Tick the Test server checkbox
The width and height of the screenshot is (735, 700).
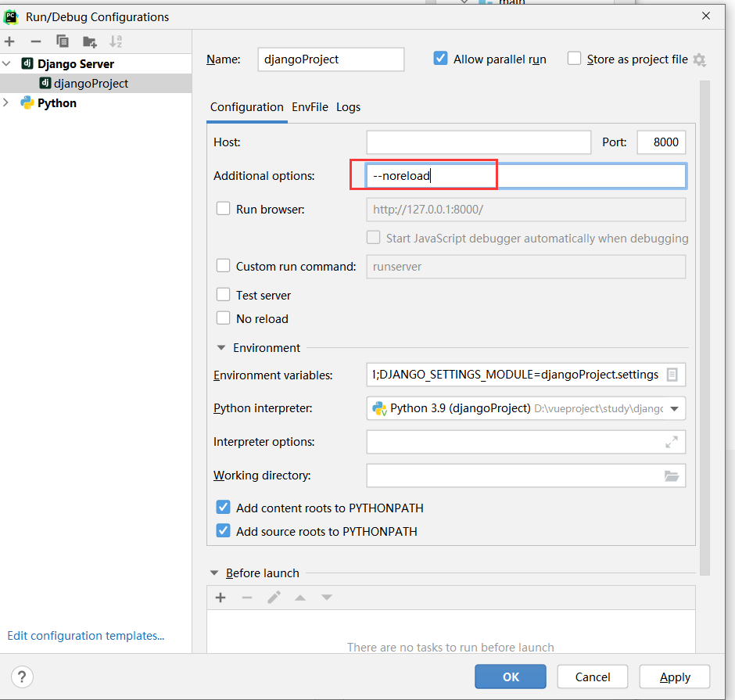[223, 295]
